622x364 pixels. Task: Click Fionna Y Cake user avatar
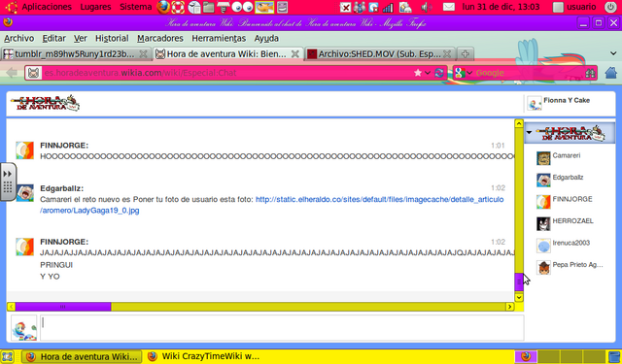534,104
